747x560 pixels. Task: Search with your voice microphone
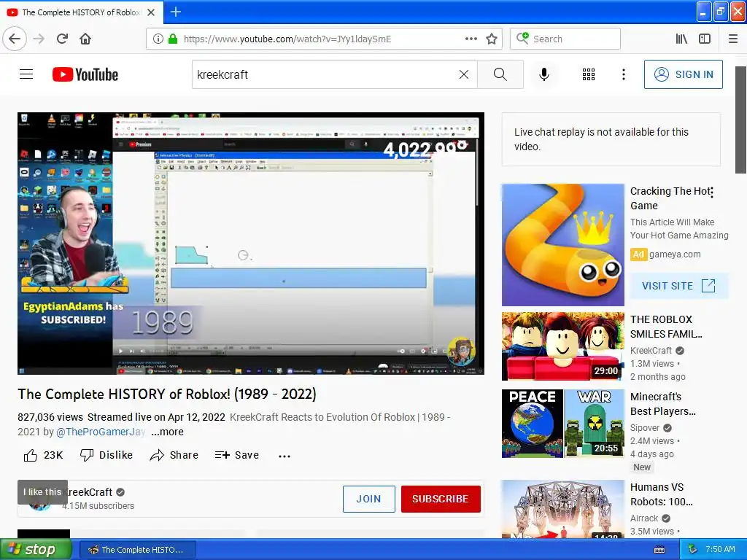[544, 74]
